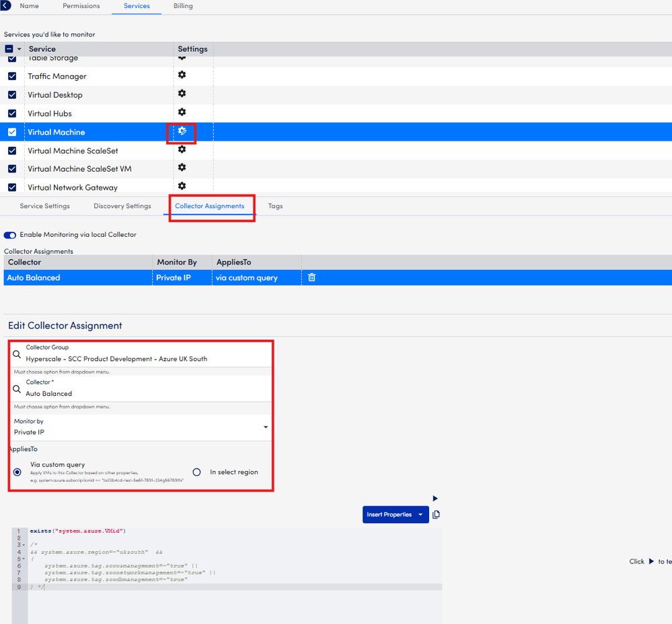Open the select-all checkbox dropdown arrow
Image resolution: width=672 pixels, height=624 pixels.
(20, 49)
